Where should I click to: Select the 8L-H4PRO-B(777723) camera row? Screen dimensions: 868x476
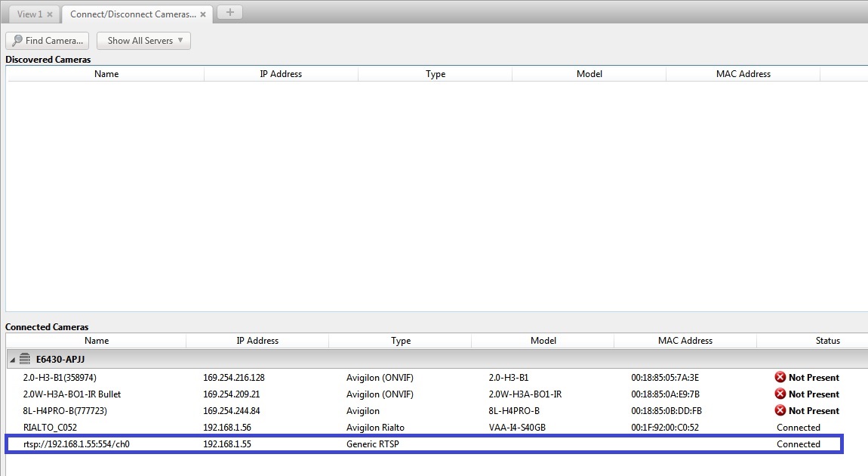(437, 410)
